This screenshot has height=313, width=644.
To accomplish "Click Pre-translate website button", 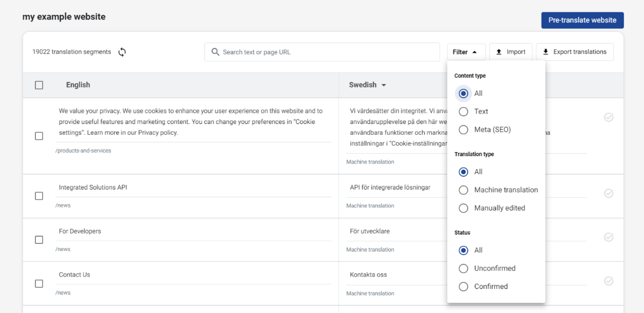I will click(582, 20).
